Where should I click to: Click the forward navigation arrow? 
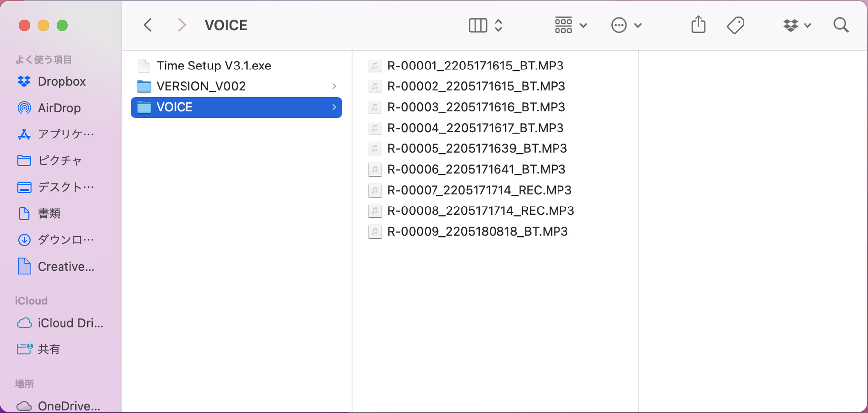[182, 25]
